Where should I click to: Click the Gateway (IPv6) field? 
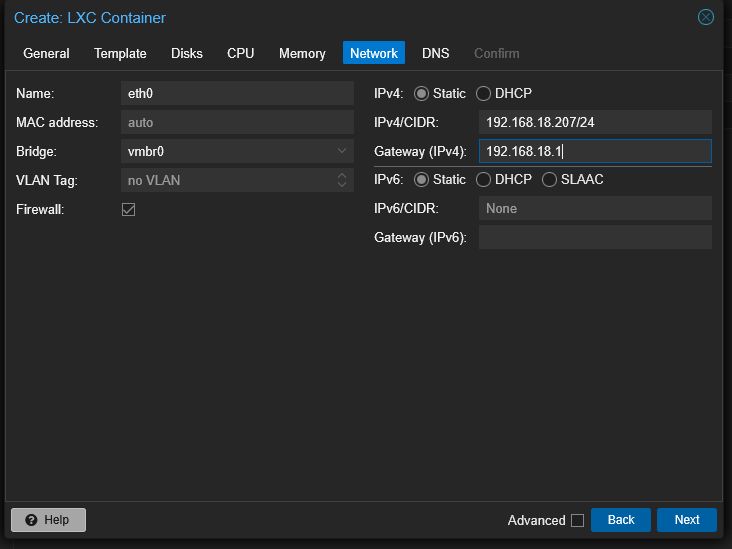tap(595, 237)
